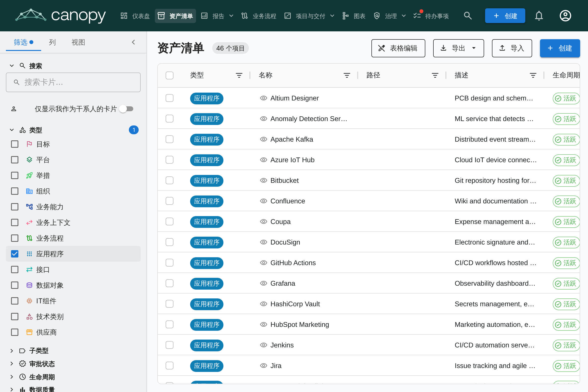Focus the 搜索卡片 search input
This screenshot has width=588, height=392.
[73, 82]
